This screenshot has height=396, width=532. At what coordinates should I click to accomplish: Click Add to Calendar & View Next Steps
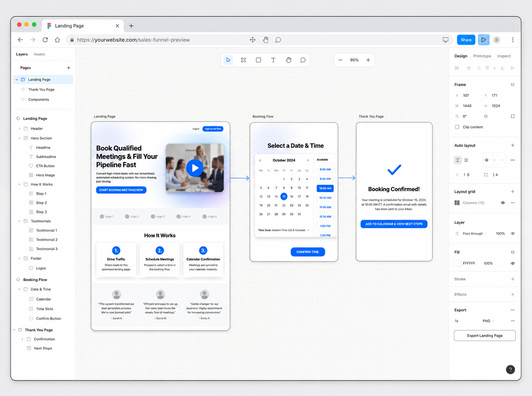tap(394, 224)
